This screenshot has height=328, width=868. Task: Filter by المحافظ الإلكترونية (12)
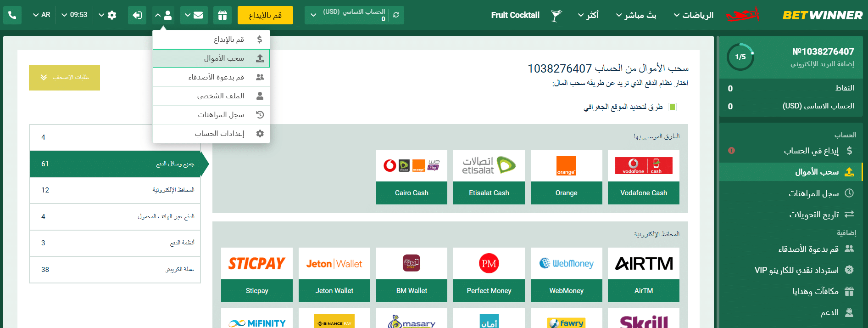tap(115, 190)
